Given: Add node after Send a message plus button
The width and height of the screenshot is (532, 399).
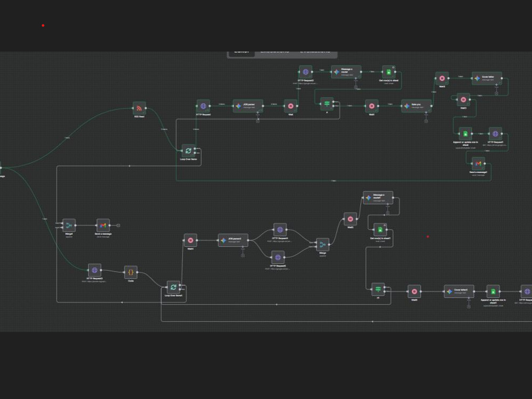Looking at the screenshot, I should 118,225.
